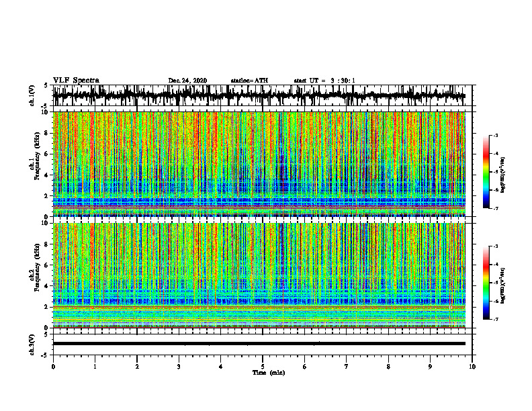The width and height of the screenshot is (532, 411).
Task: Click the "VLF Spectra" title text
Action: coord(76,81)
